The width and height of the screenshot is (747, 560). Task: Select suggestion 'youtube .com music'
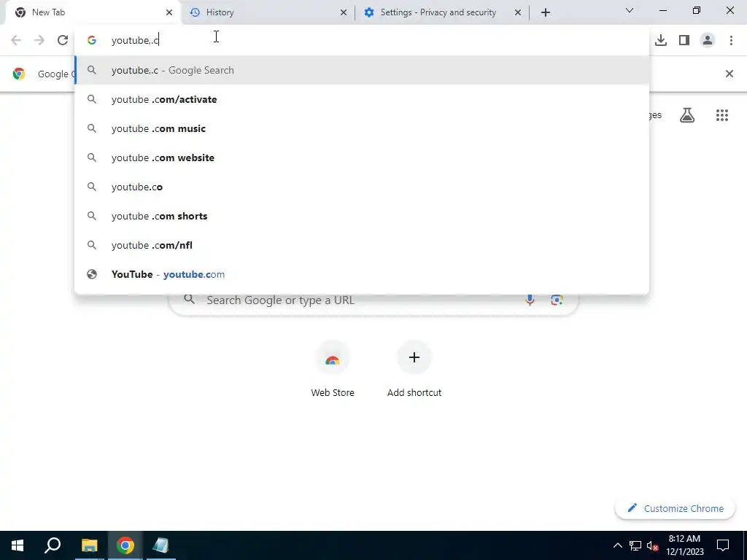pyautogui.click(x=362, y=128)
